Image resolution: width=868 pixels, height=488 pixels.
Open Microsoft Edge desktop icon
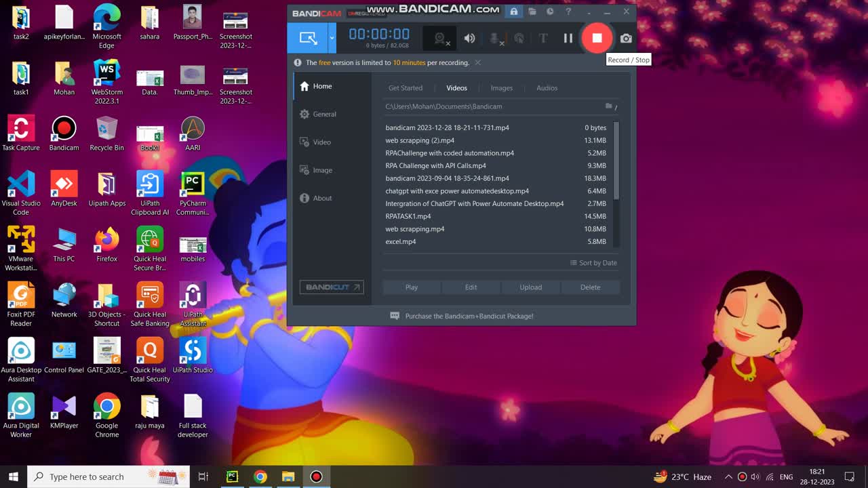tap(106, 28)
